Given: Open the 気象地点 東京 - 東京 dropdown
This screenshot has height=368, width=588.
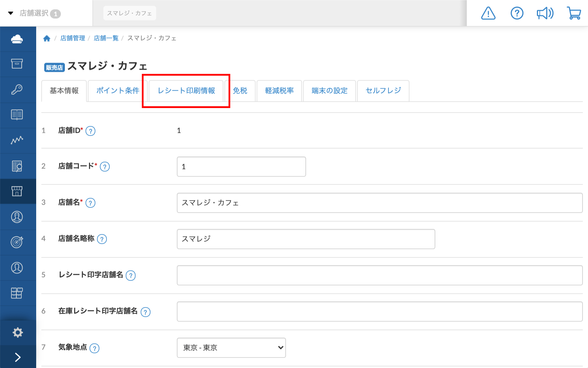Looking at the screenshot, I should [x=231, y=348].
